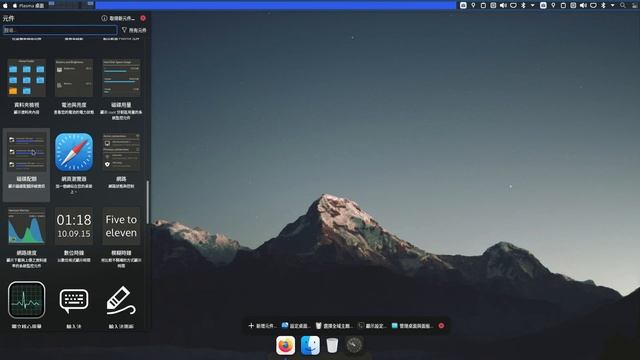Screen dimensions: 640x360
Task: Click the widget list vertical scrollbar
Action: (x=148, y=202)
